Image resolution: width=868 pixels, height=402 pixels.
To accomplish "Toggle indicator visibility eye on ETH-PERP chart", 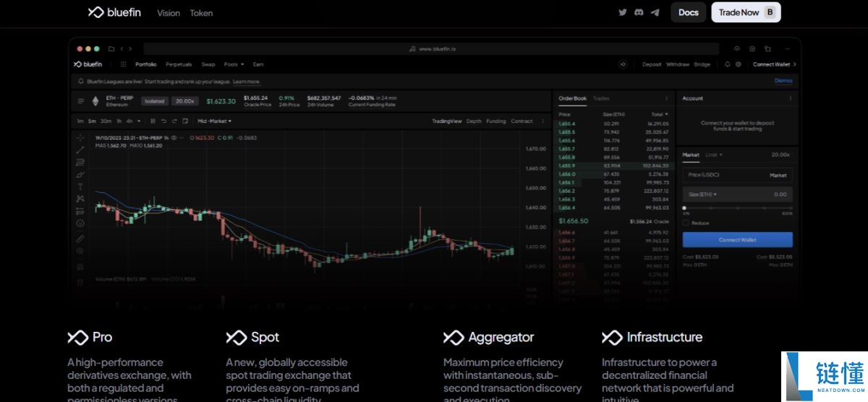I will (x=174, y=137).
